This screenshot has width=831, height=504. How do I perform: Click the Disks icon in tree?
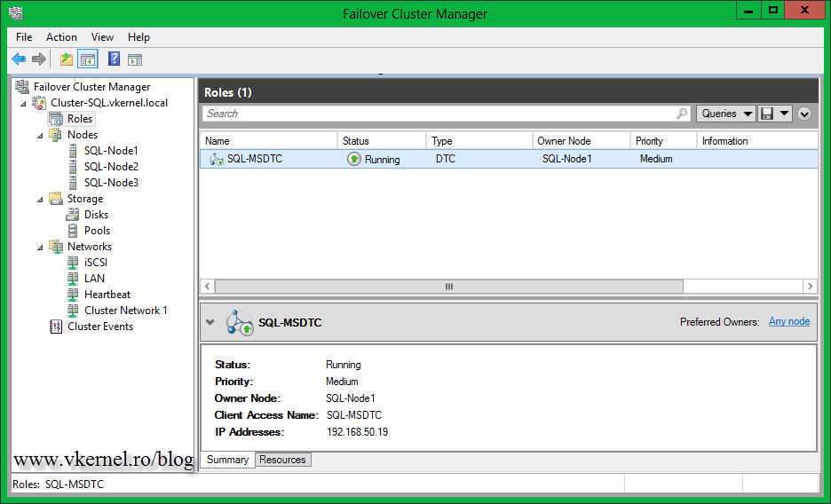tap(73, 215)
